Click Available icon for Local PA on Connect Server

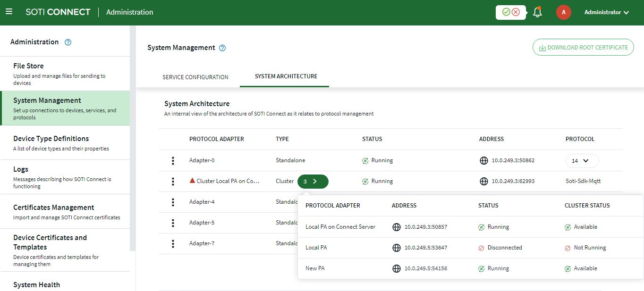tap(568, 227)
